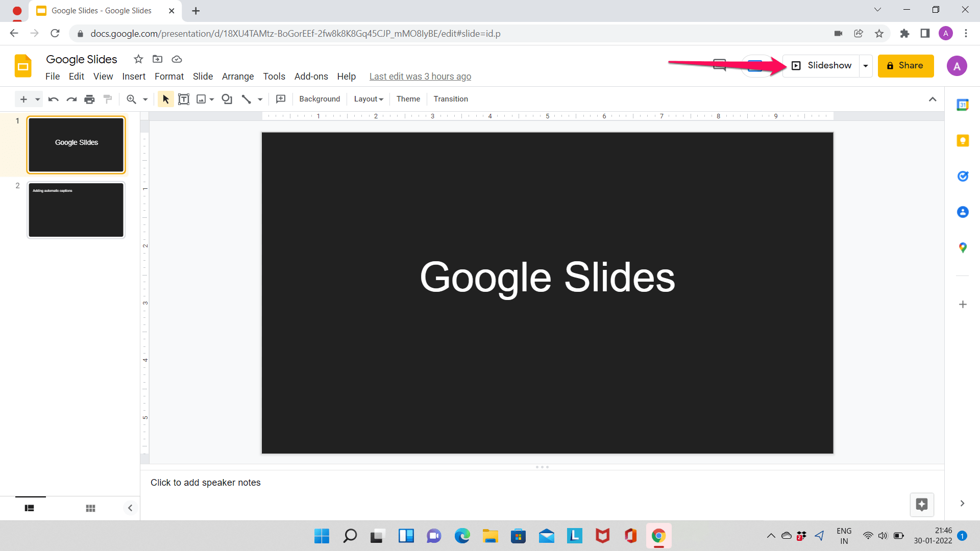Open the Slide menu
Screen dimensions: 980x551
(203, 77)
